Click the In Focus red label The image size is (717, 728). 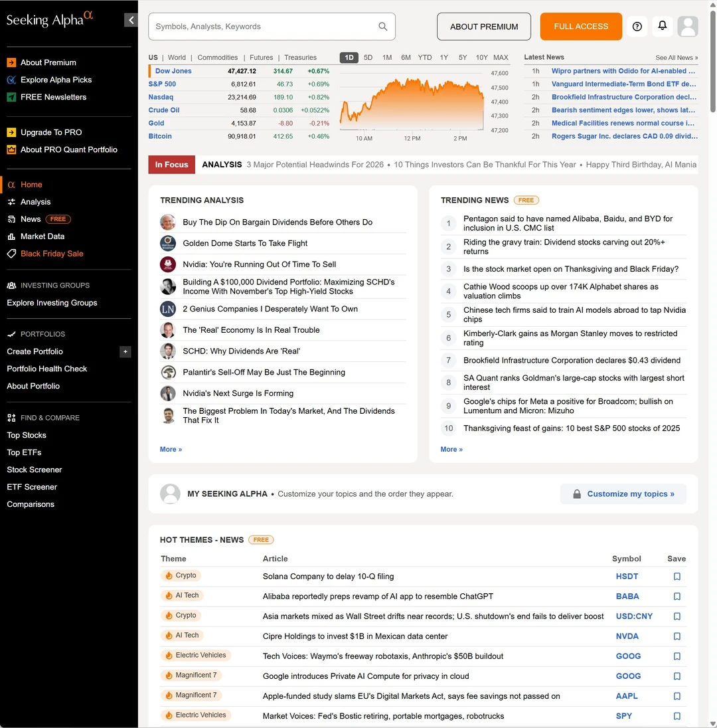(x=172, y=164)
